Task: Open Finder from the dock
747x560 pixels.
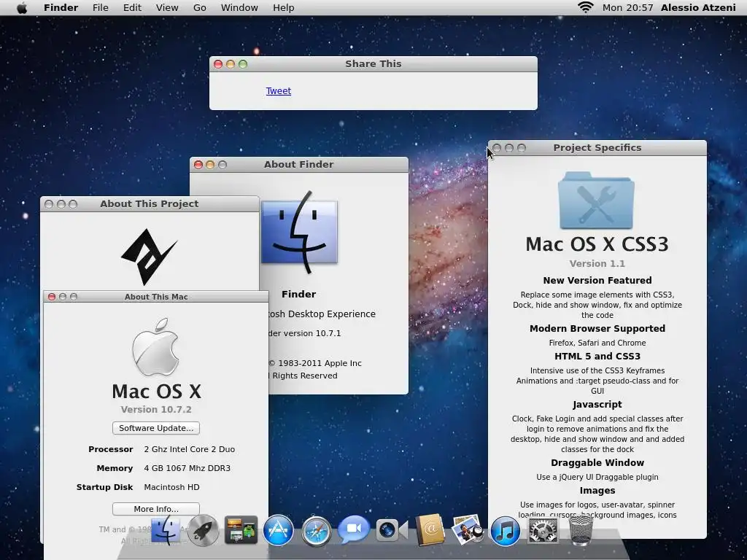Action: [x=166, y=529]
